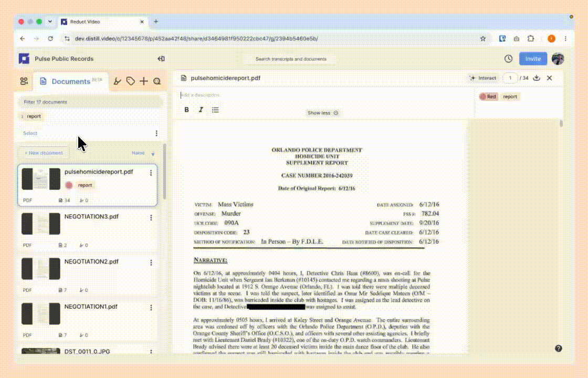Open the history clock icon

pos(508,58)
